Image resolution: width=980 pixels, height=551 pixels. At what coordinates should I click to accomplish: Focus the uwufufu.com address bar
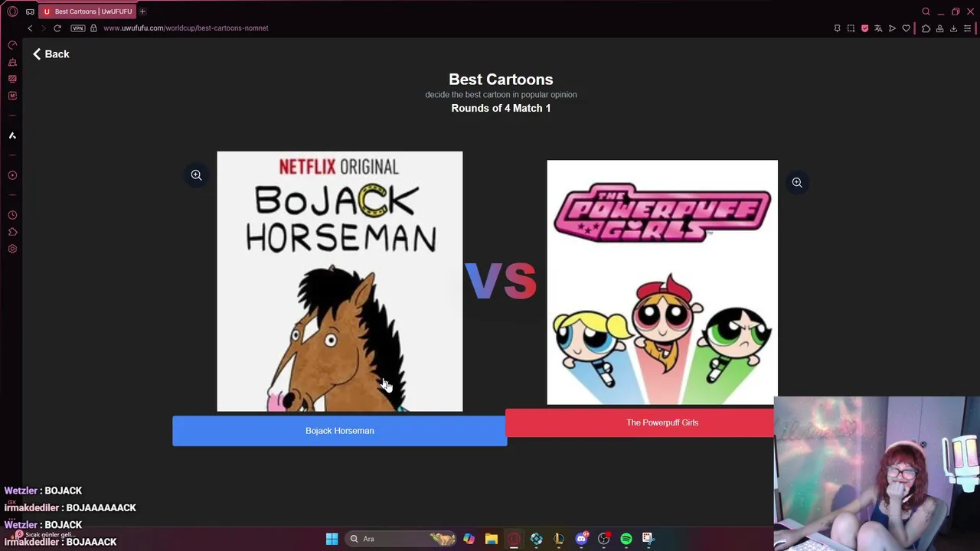click(x=186, y=28)
